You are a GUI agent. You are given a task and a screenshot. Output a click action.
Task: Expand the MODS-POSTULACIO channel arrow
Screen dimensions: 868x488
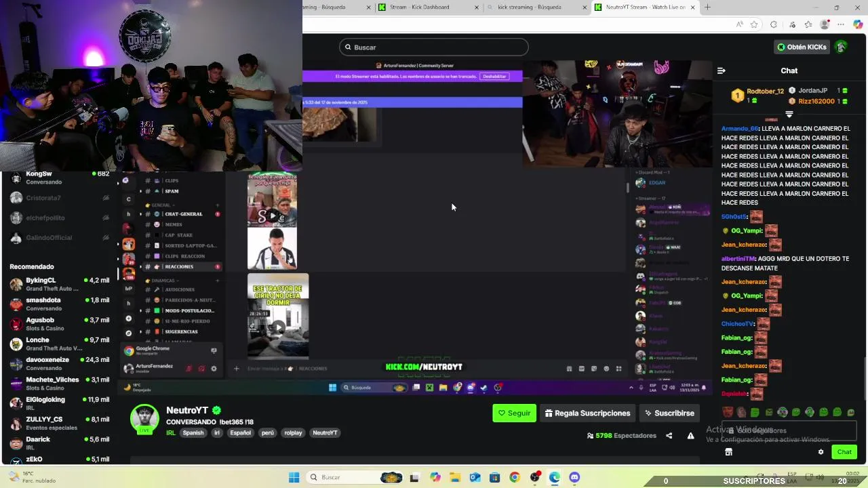pos(141,310)
